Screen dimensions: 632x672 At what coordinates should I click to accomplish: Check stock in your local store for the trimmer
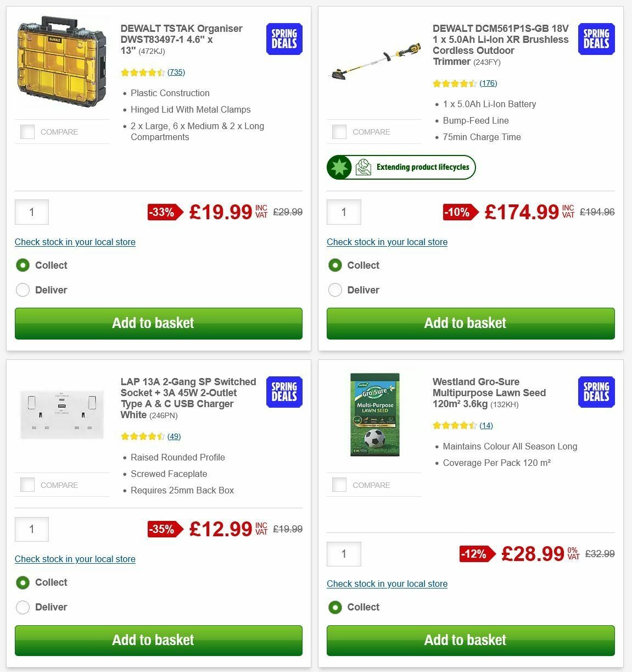[387, 242]
